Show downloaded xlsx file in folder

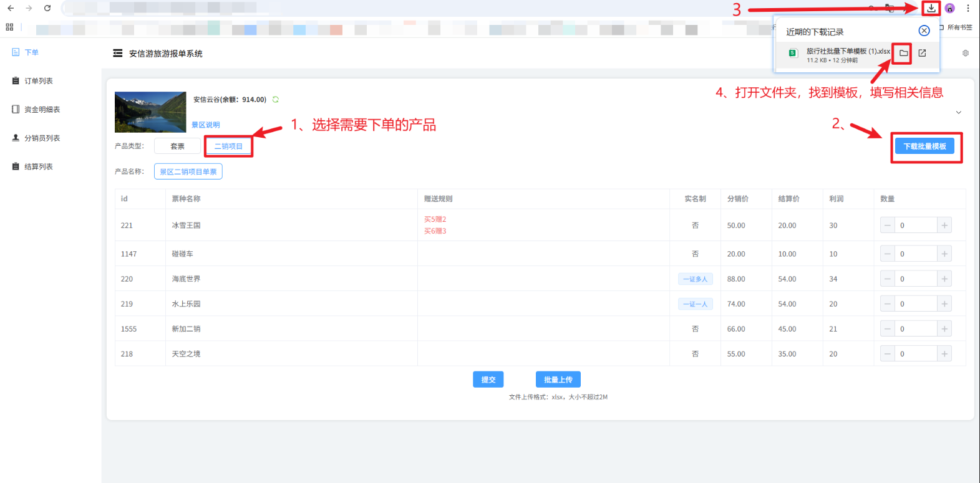903,53
